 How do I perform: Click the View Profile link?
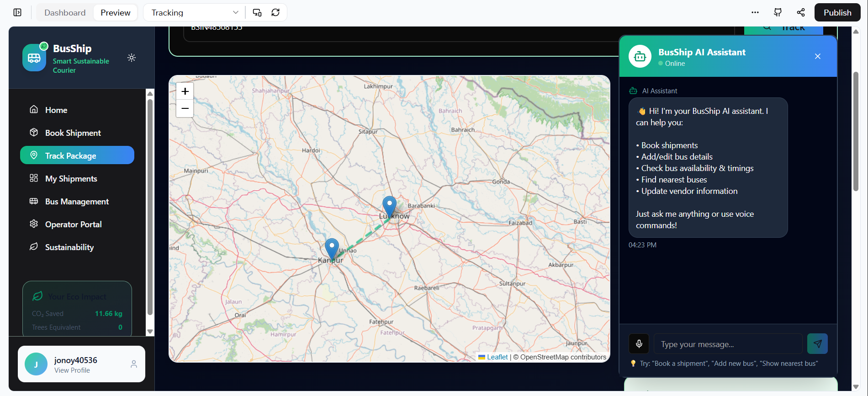click(x=72, y=370)
